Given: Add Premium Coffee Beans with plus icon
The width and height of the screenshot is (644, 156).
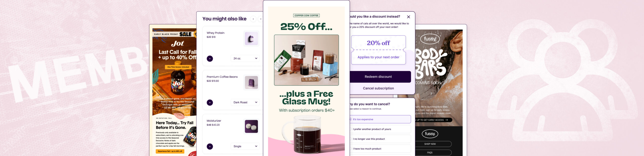Looking at the screenshot, I should (210, 103).
